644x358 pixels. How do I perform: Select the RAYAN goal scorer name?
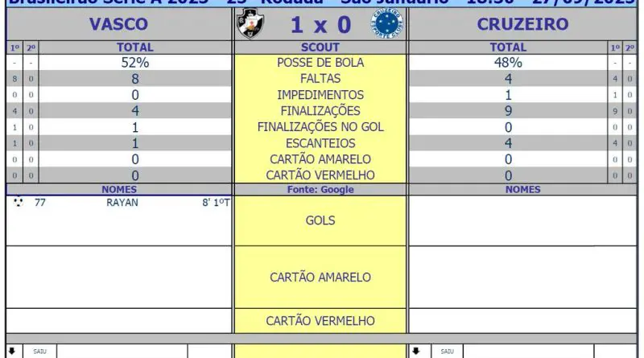122,203
